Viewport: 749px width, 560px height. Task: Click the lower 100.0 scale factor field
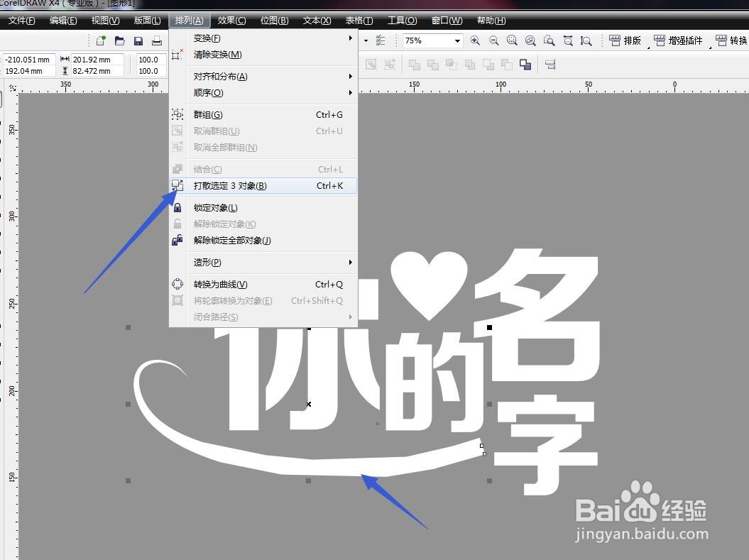point(151,71)
